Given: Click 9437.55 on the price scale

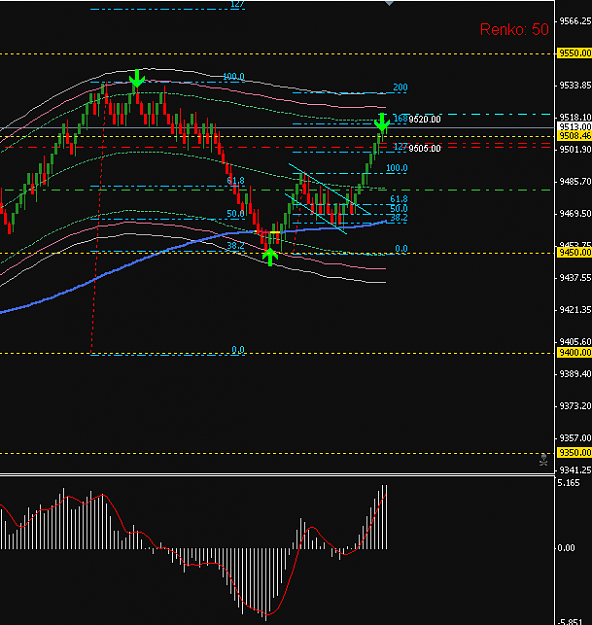Looking at the screenshot, I should pos(575,278).
